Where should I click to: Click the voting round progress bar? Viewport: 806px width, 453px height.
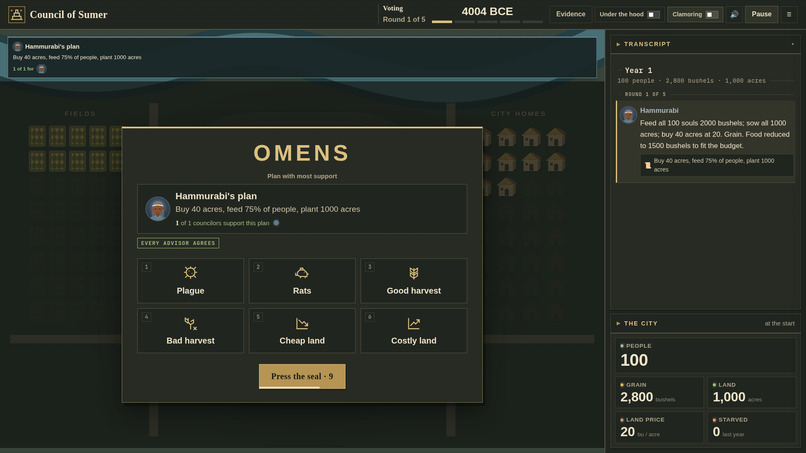click(487, 22)
